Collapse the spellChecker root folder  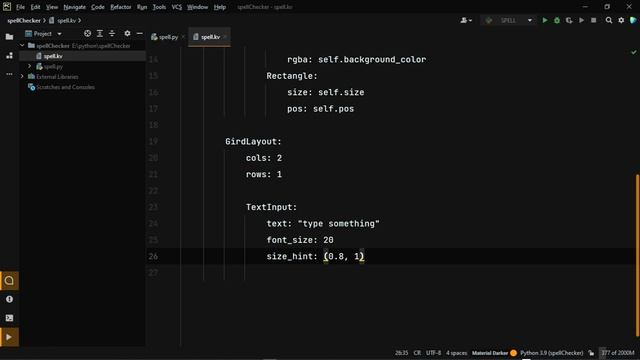22,45
